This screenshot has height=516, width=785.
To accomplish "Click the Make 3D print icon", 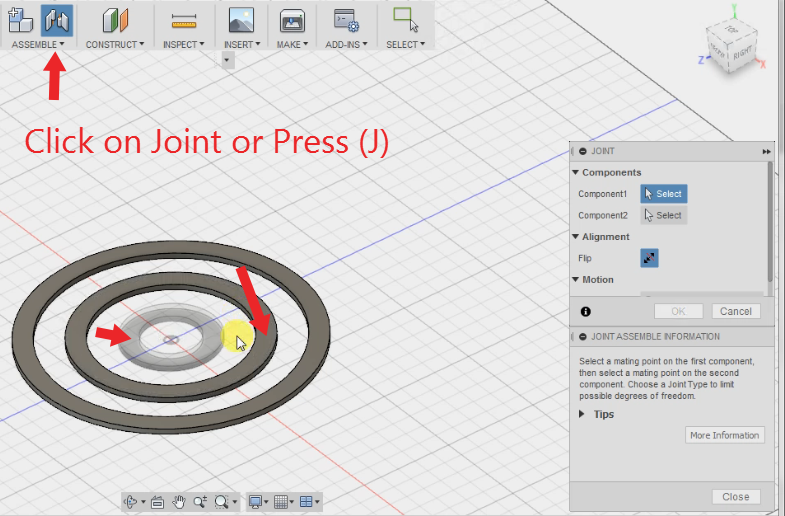I will point(292,22).
